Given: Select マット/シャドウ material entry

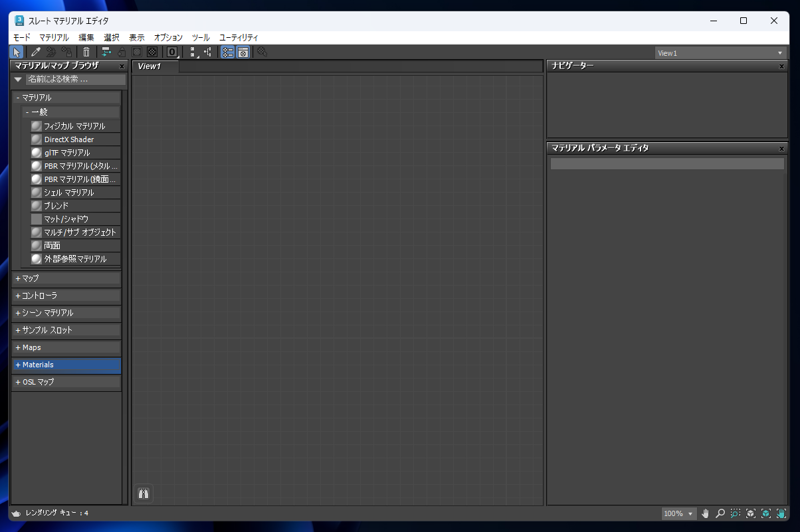Looking at the screenshot, I should 75,219.
